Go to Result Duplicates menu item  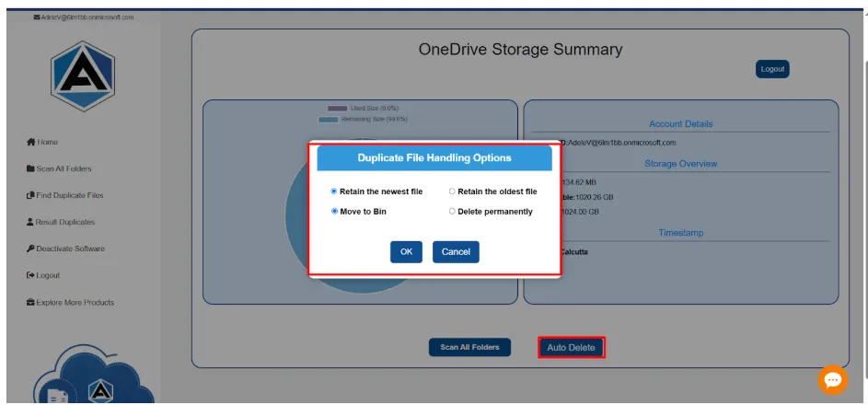tap(64, 223)
